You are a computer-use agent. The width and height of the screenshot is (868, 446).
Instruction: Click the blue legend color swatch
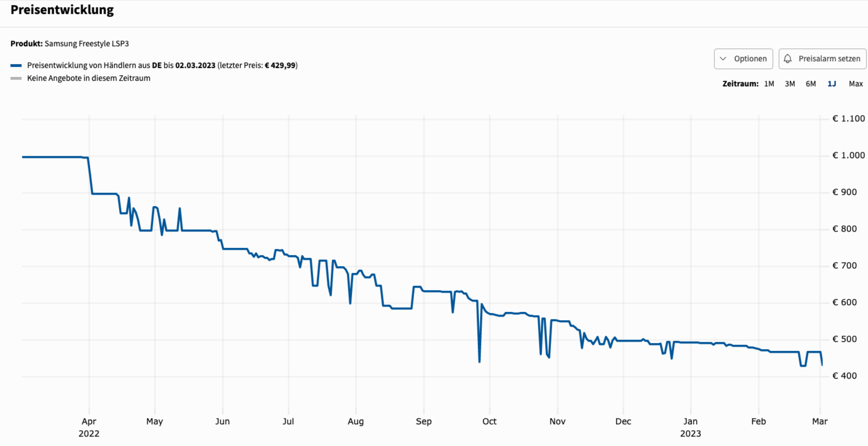point(16,66)
